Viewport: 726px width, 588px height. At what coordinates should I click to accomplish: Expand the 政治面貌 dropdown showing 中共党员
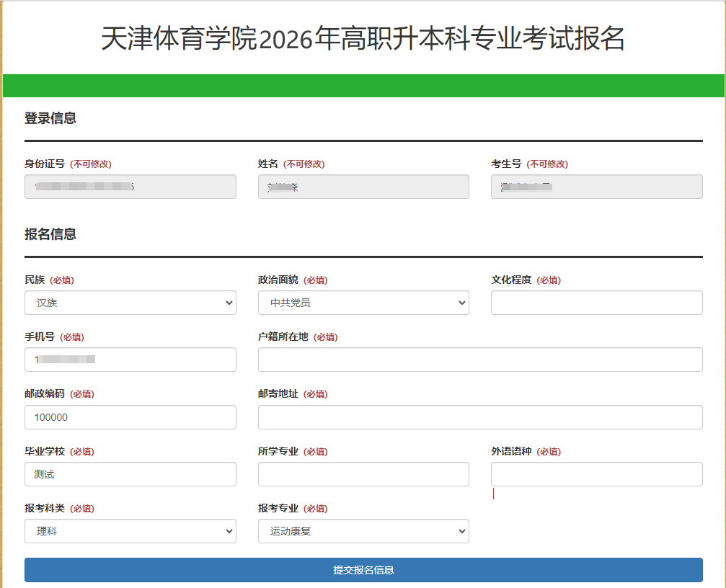tap(363, 303)
